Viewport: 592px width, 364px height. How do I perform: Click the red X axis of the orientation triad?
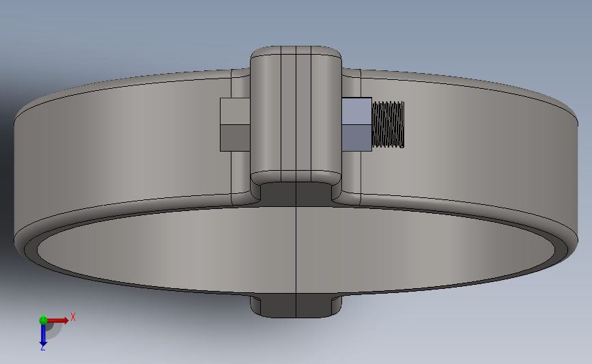(x=58, y=320)
